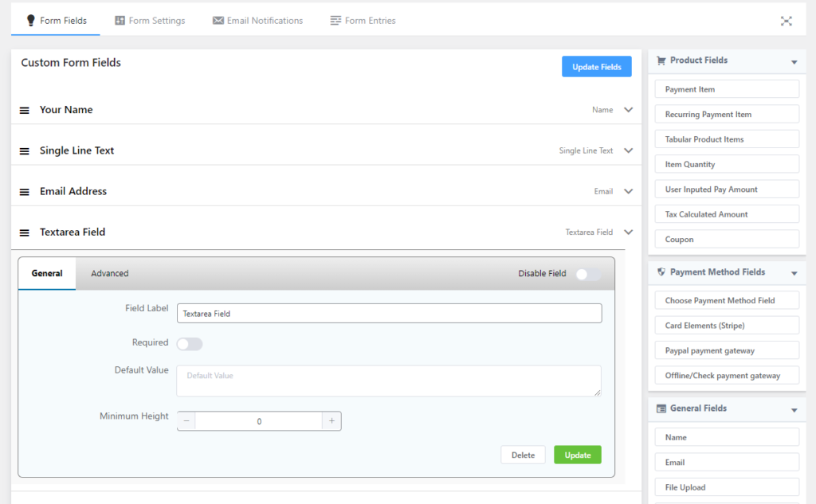Collapse the Product Fields section arrow
This screenshot has width=816, height=504.
pyautogui.click(x=794, y=62)
